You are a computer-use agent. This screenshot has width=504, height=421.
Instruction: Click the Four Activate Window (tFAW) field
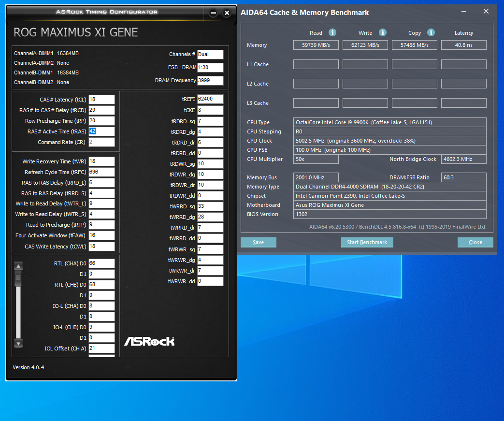coord(101,235)
